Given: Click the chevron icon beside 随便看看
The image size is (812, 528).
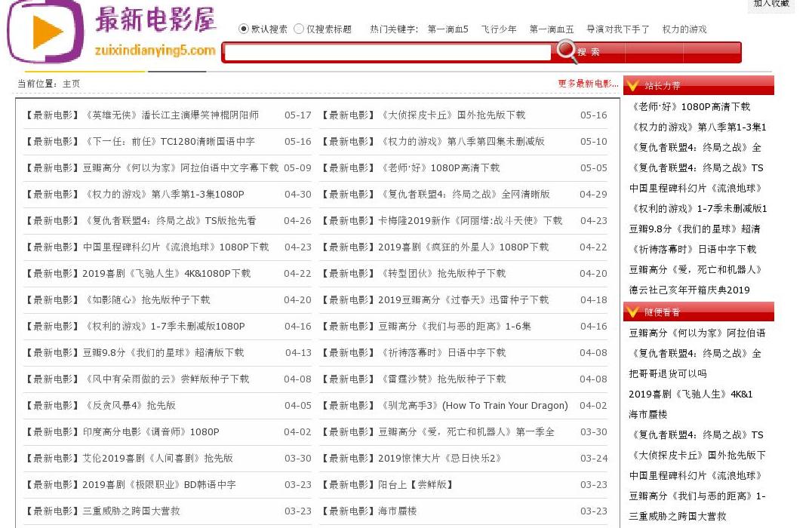Looking at the screenshot, I should tap(633, 312).
